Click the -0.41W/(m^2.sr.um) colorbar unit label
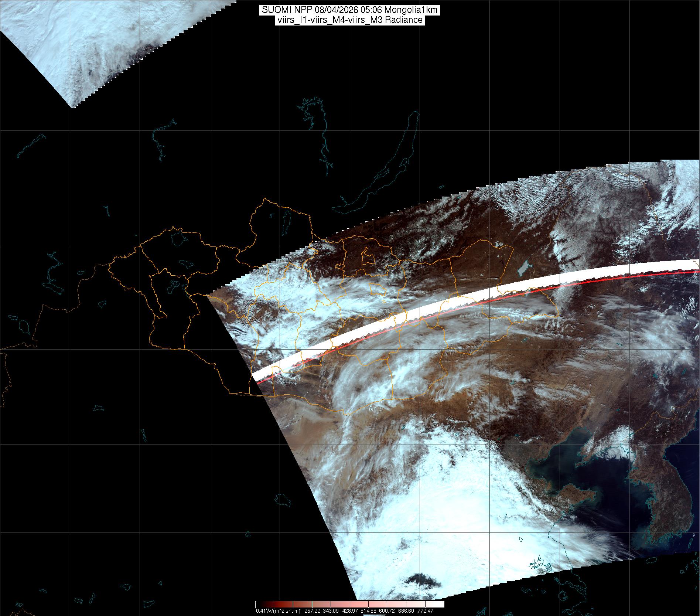 pyautogui.click(x=277, y=611)
